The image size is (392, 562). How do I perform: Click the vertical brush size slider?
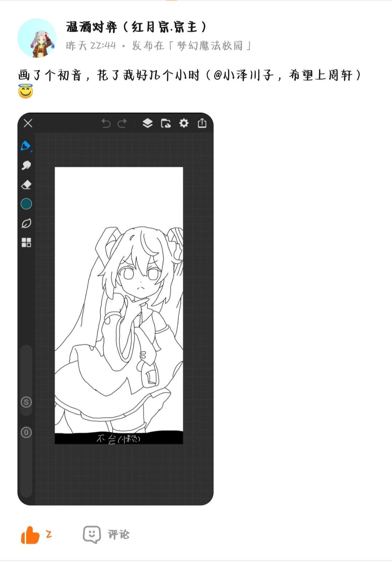click(26, 380)
